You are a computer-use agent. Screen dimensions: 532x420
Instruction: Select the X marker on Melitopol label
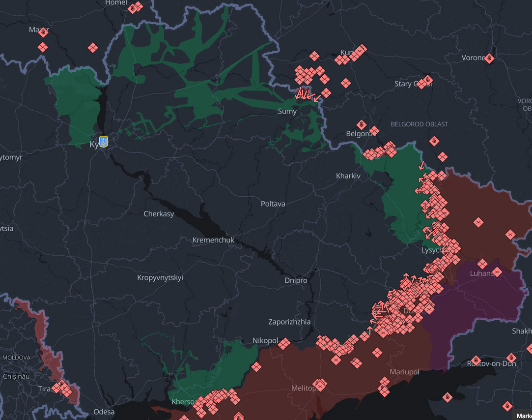pyautogui.click(x=320, y=386)
